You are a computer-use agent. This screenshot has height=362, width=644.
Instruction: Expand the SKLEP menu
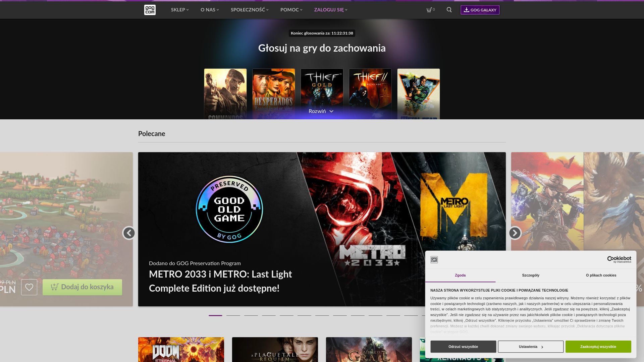click(180, 10)
